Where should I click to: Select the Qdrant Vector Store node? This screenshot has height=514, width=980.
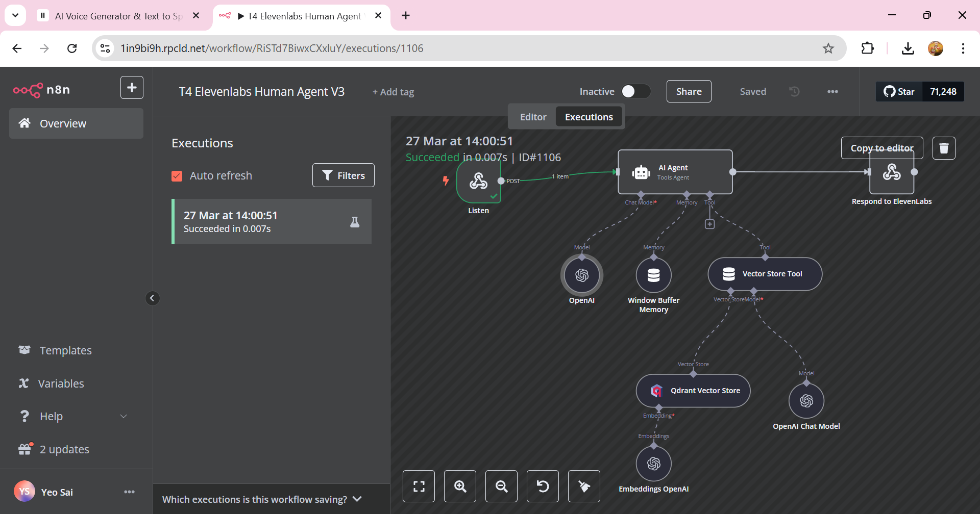tap(693, 391)
